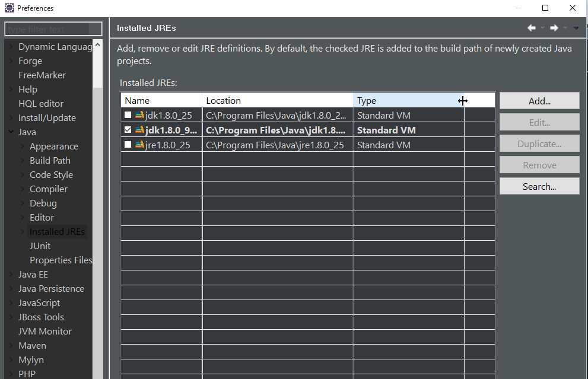Expand the JBoss Tools tree node
Viewport: 588px width, 379px height.
click(x=11, y=317)
